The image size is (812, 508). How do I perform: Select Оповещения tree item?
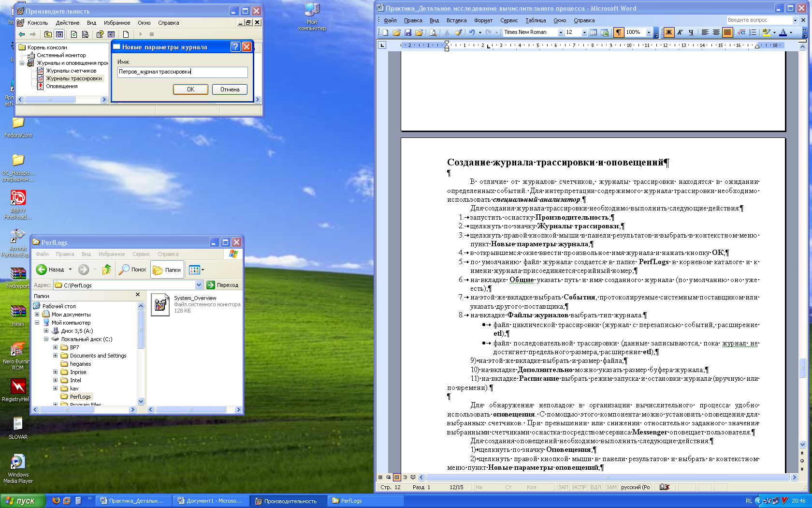click(62, 86)
